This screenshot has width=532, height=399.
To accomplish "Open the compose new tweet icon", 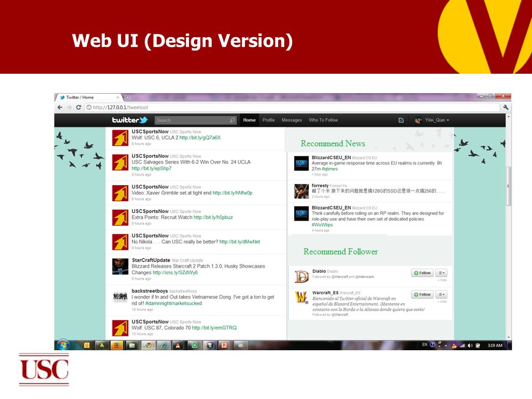I will pos(401,120).
